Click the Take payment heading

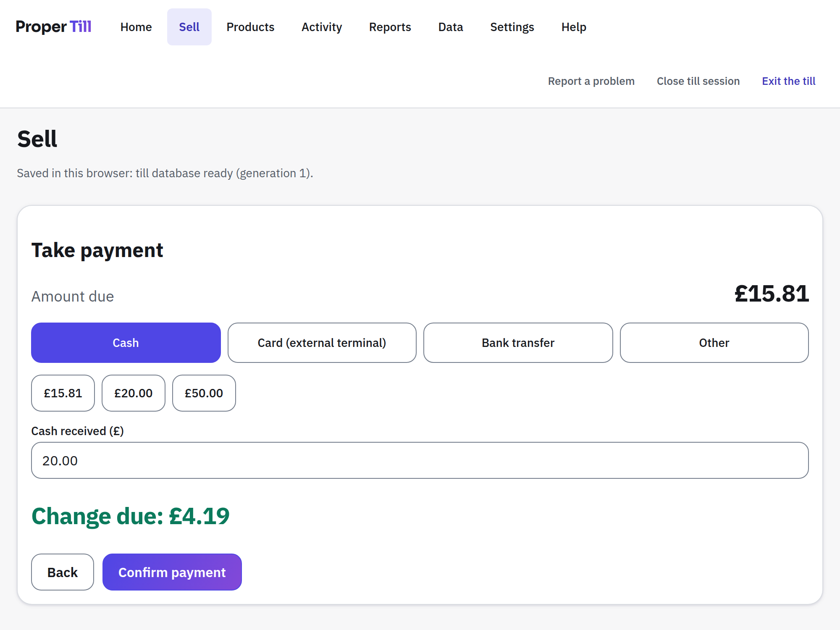coord(97,251)
